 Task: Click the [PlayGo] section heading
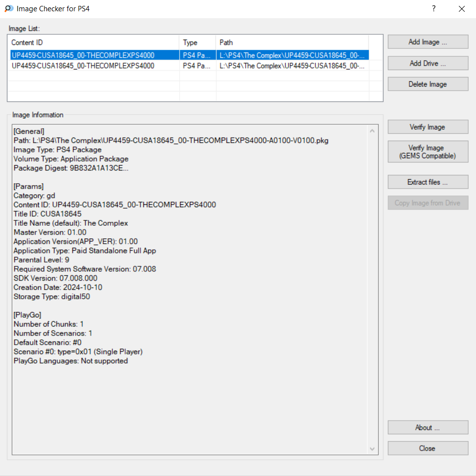click(27, 315)
